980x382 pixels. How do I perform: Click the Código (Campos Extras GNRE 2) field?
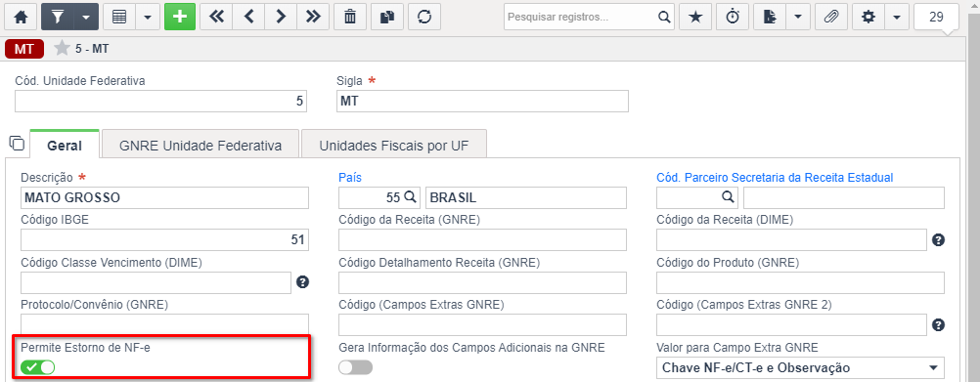point(791,324)
